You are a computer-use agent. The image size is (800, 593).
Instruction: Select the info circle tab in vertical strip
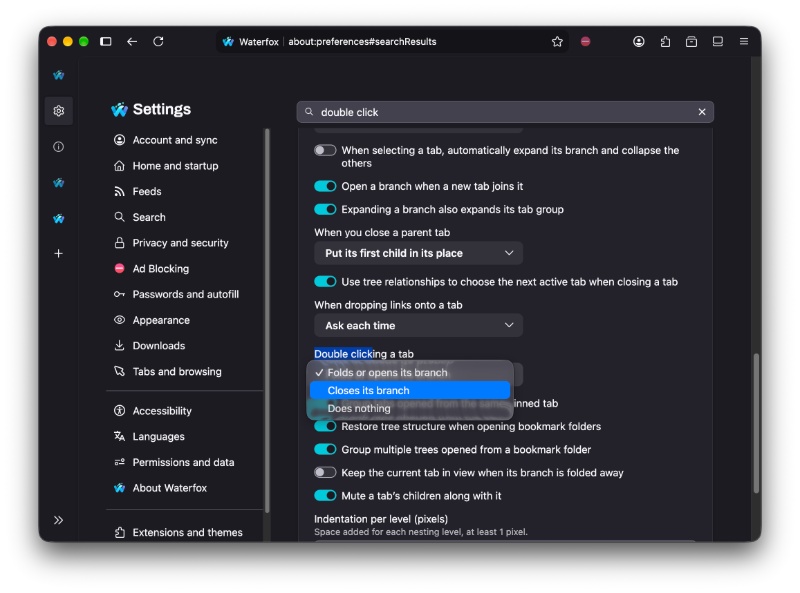click(x=59, y=147)
